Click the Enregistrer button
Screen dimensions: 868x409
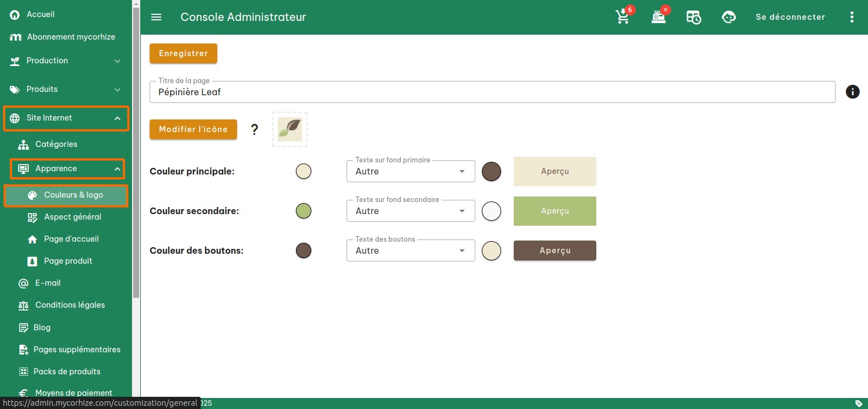(x=183, y=53)
